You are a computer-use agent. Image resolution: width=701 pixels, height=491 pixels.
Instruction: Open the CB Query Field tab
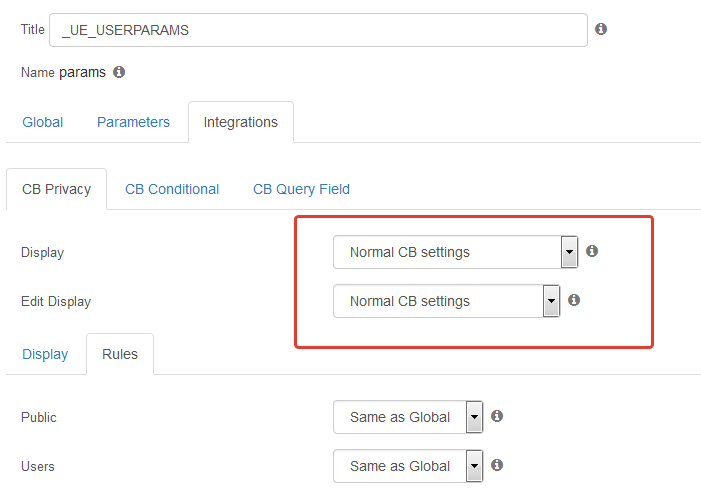(301, 189)
